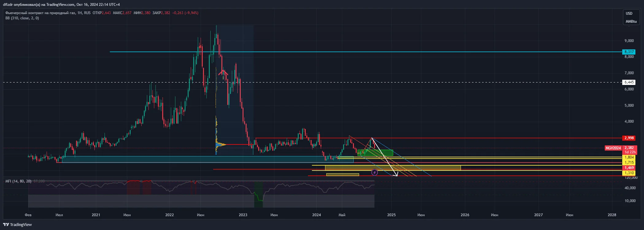Click the white 6,445 price label
The height and width of the screenshot is (230, 644).
629,82
